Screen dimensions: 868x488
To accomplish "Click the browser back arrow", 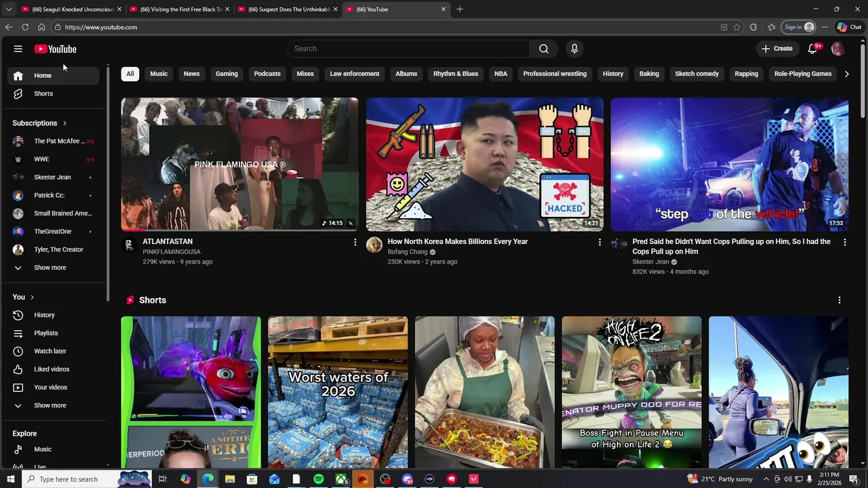I will 9,27.
